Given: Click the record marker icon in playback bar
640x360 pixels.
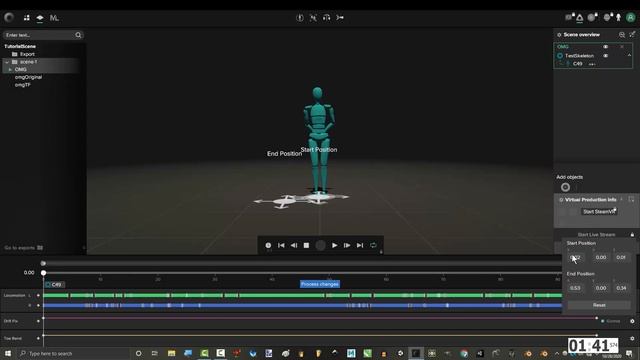Looking at the screenshot, I should 268,245.
